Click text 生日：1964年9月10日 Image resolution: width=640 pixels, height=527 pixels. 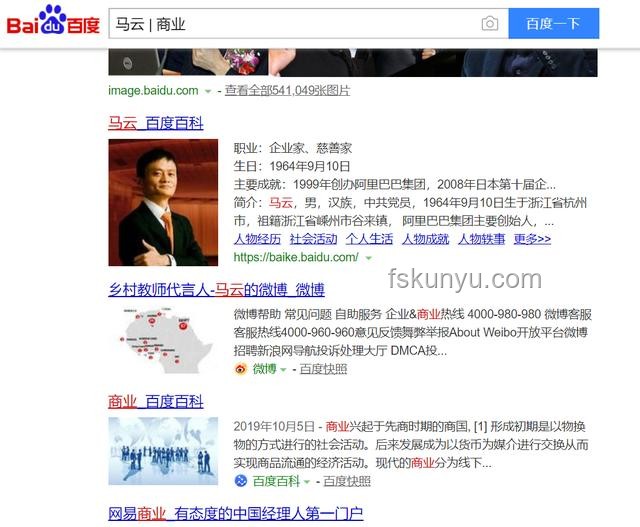coord(292,166)
